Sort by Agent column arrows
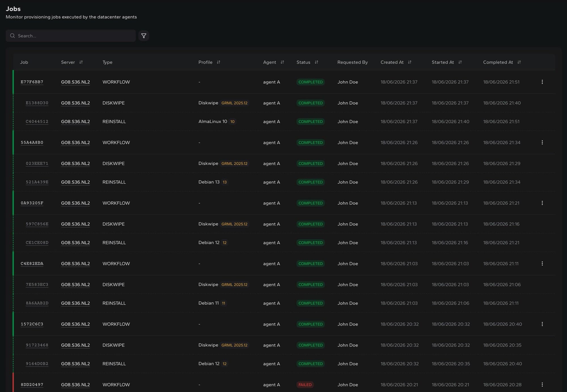The height and width of the screenshot is (392, 567). point(282,62)
